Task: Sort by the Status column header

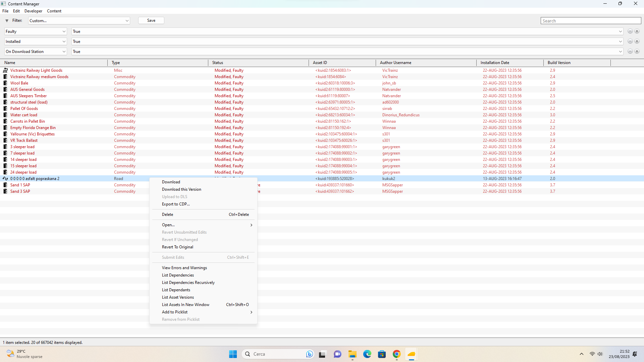Action: pos(258,63)
